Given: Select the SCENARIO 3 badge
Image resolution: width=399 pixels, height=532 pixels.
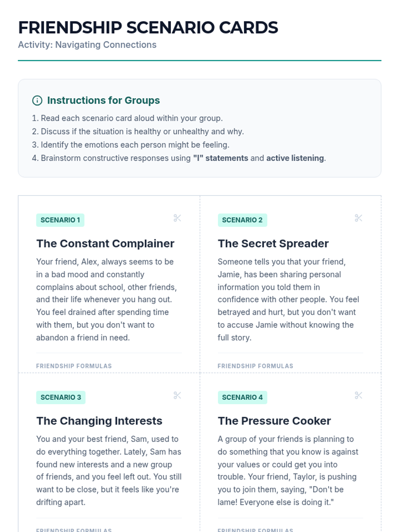Looking at the screenshot, I should 61,397.
